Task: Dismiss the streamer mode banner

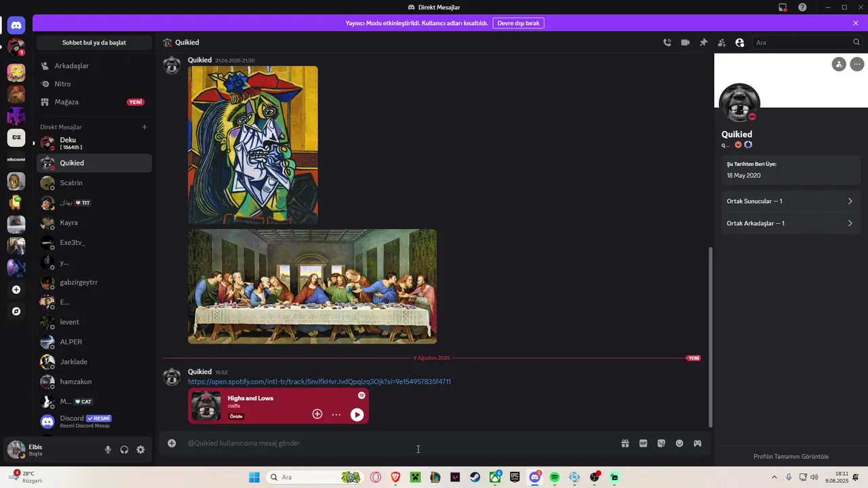Action: point(856,23)
